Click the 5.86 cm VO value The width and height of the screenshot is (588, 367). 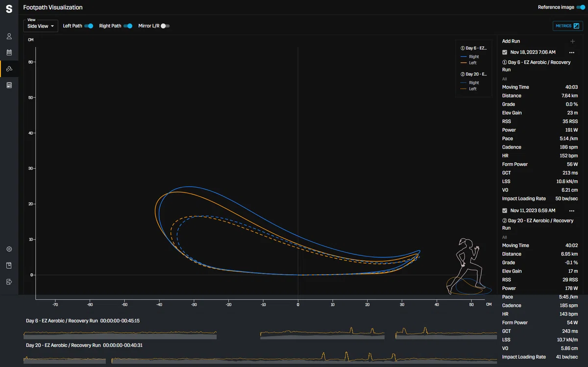pos(570,348)
